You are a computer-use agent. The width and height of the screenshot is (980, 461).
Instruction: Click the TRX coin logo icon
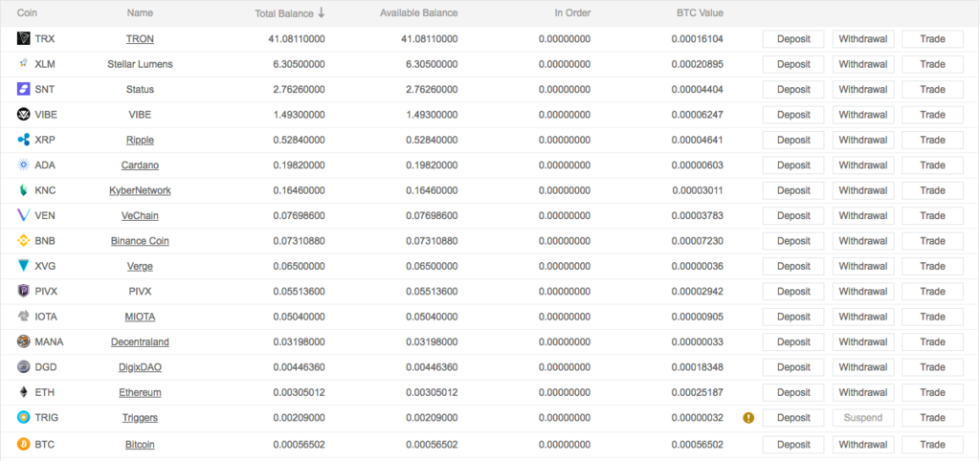click(x=24, y=38)
